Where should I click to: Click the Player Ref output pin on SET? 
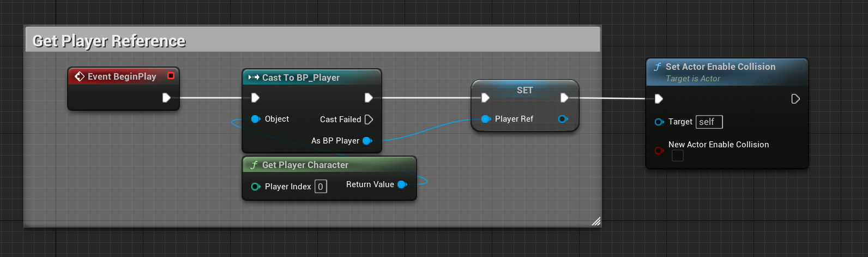coord(563,119)
